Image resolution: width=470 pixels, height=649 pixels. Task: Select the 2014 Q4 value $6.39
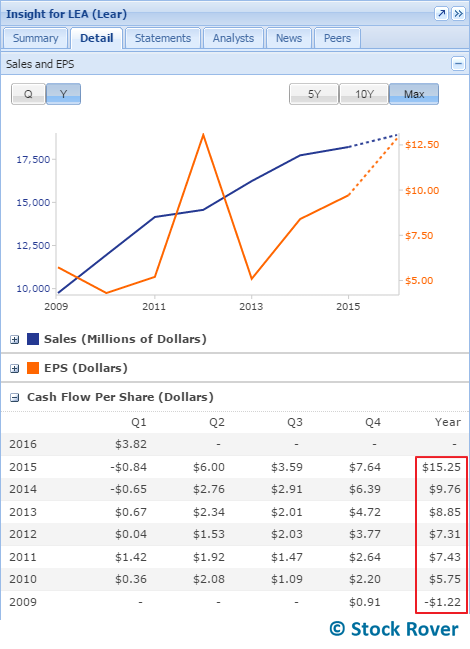coord(365,489)
